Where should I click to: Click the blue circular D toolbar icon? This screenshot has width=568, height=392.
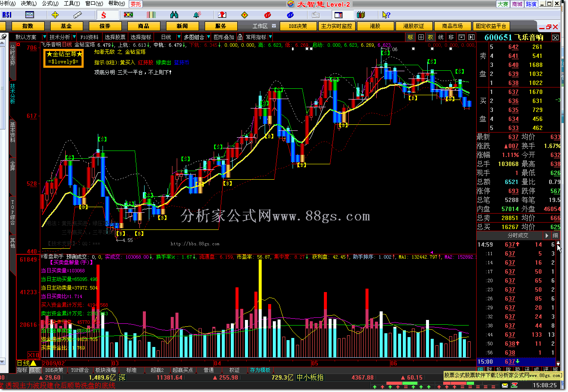[291, 15]
